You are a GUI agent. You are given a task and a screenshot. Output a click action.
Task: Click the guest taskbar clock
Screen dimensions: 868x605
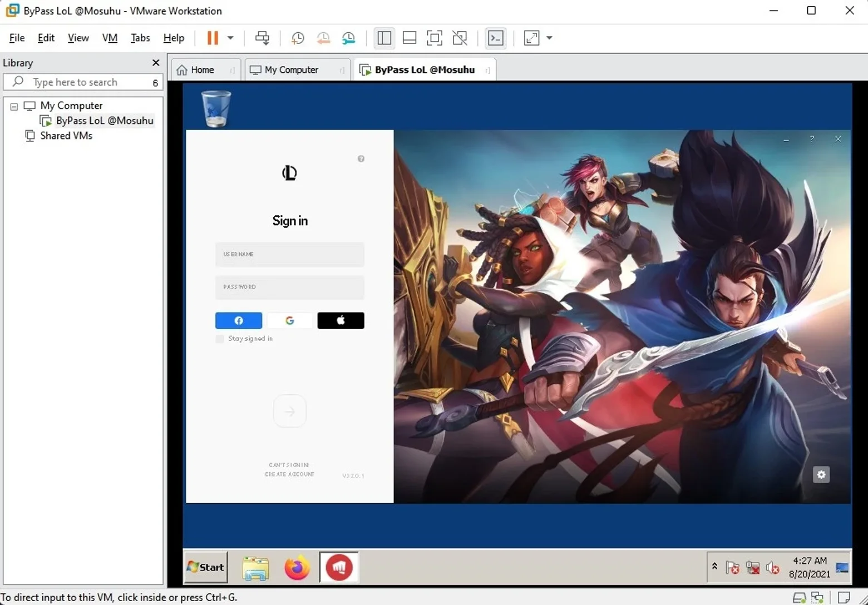coord(810,567)
